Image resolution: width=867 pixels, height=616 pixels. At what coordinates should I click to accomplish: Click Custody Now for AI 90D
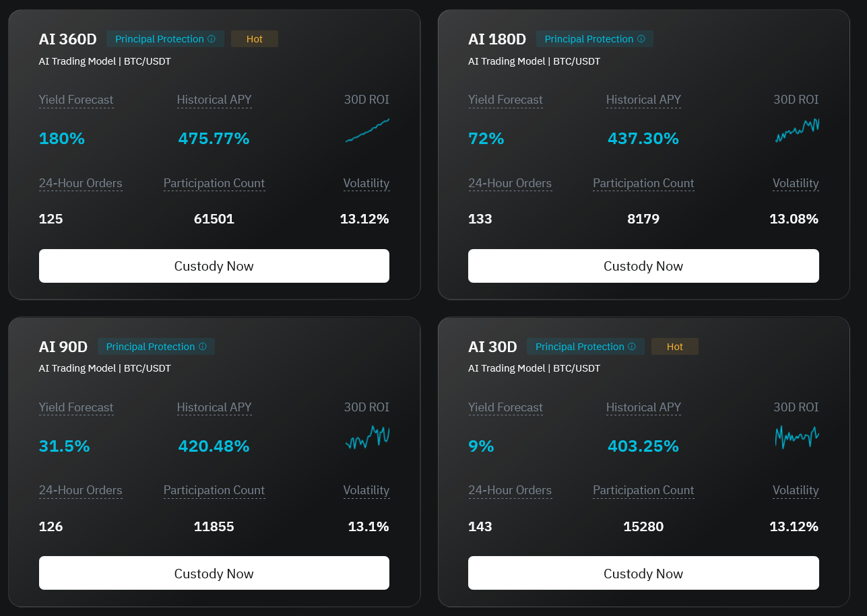coord(214,573)
